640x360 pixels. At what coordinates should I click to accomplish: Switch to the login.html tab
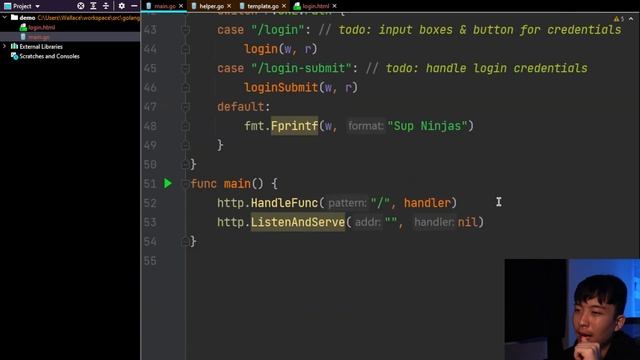tap(316, 6)
